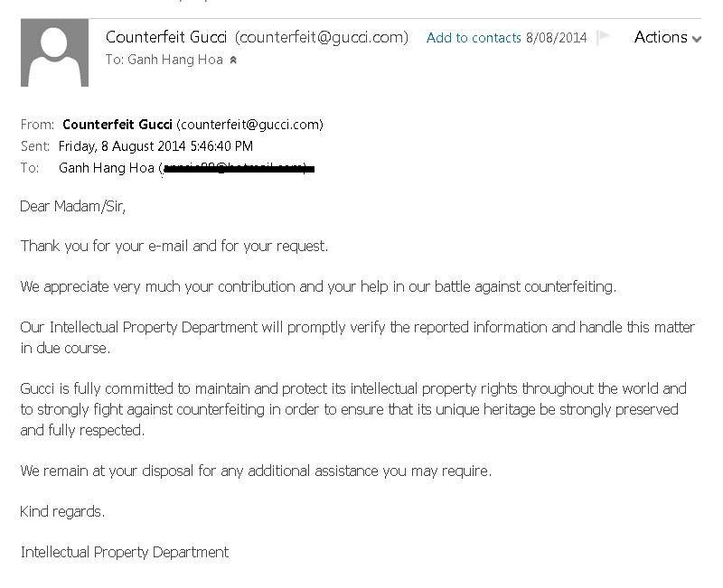Screen dimensions: 723x588
Task: Click the 8/08/2014 date in header
Action: (x=556, y=38)
